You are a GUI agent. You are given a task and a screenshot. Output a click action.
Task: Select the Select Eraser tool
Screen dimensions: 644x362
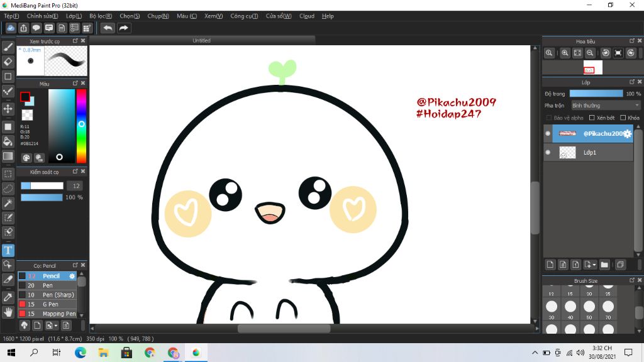pos(8,233)
